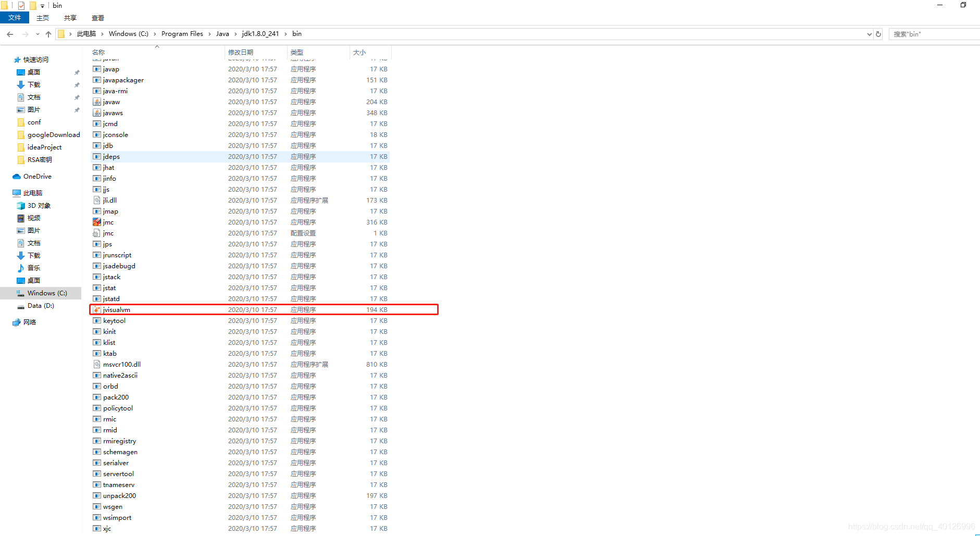
Task: Click the Forward navigation arrow
Action: point(25,34)
